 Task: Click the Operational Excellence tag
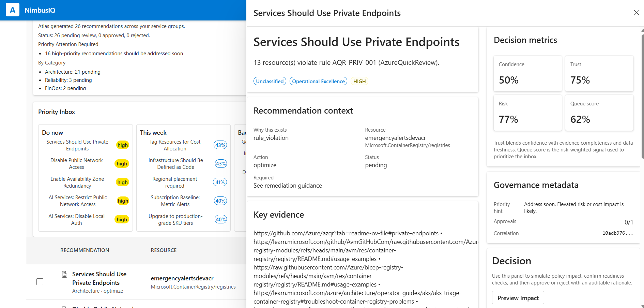click(x=318, y=81)
